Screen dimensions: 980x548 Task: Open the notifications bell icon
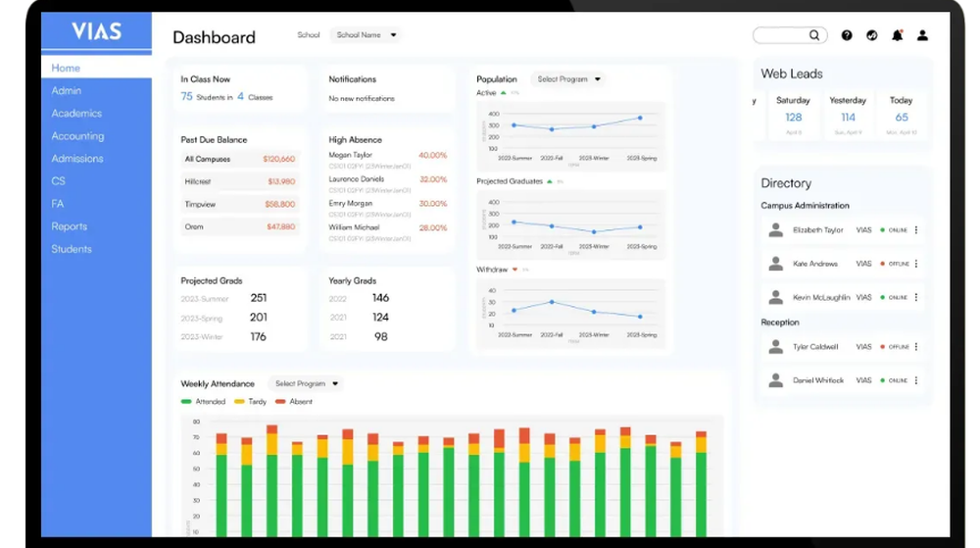[897, 35]
